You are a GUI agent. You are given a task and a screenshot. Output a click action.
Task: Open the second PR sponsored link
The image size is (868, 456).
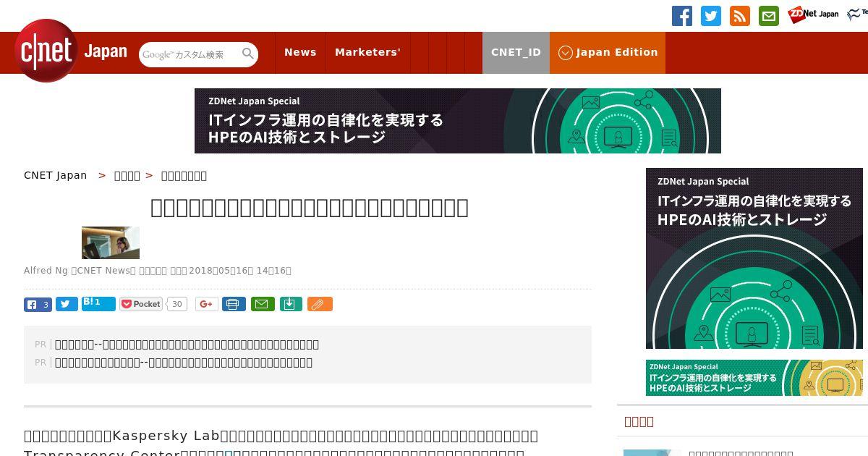tap(184, 363)
